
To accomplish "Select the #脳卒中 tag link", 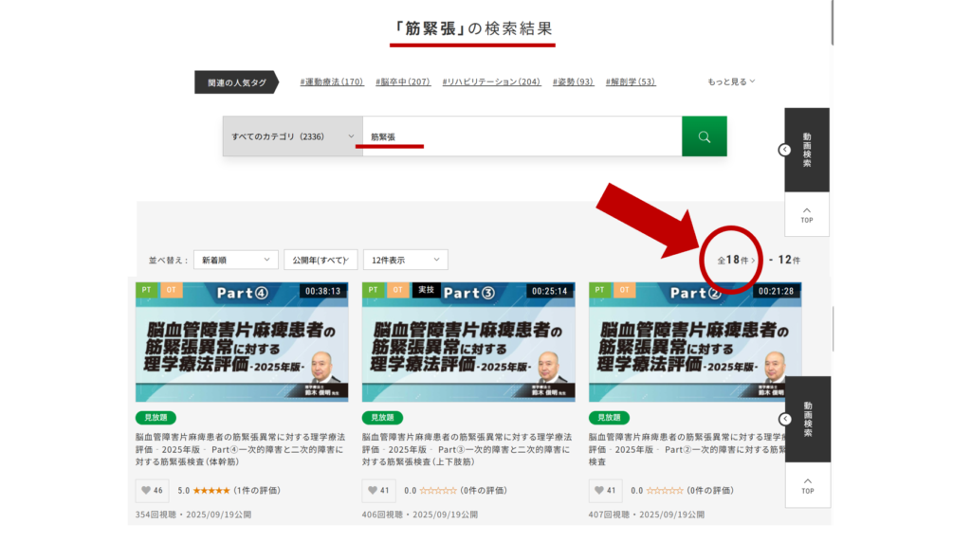I will tap(403, 81).
